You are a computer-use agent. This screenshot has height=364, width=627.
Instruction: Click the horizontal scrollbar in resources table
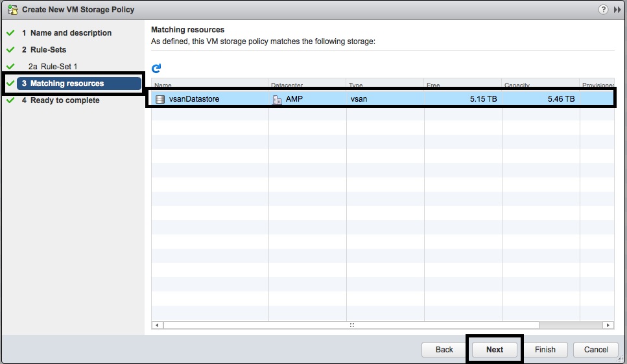[x=350, y=325]
